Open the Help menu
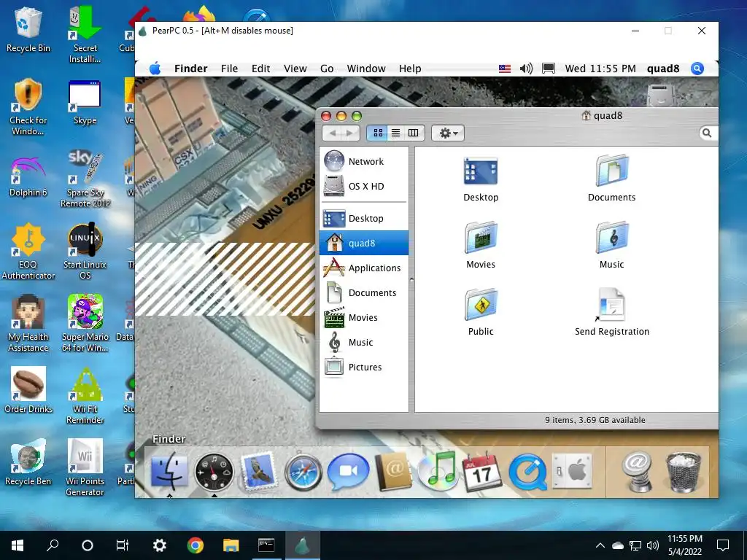This screenshot has width=747, height=560. point(410,69)
